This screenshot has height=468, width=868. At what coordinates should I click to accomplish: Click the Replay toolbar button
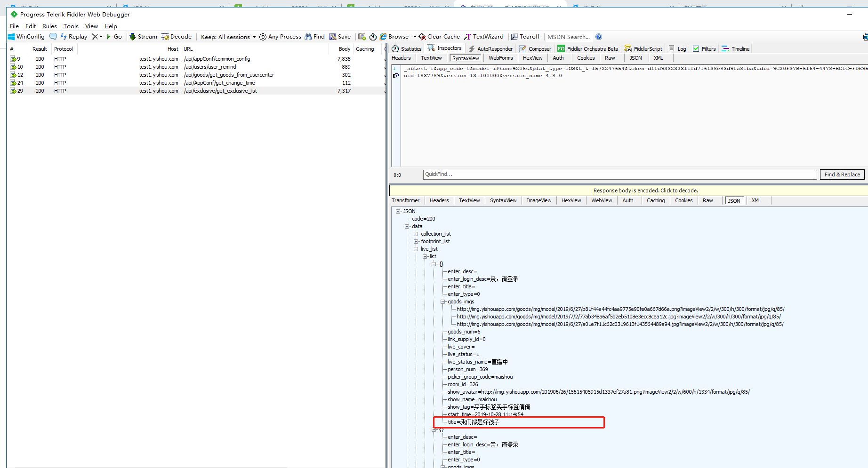point(74,37)
